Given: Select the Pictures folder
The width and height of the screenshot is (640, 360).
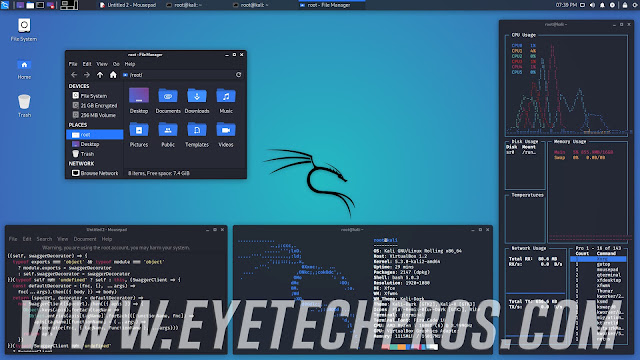Looking at the screenshot, I should coord(139,134).
